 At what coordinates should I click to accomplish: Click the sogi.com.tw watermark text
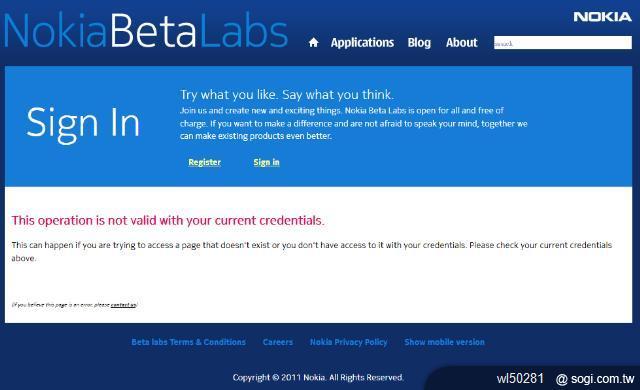point(595,379)
